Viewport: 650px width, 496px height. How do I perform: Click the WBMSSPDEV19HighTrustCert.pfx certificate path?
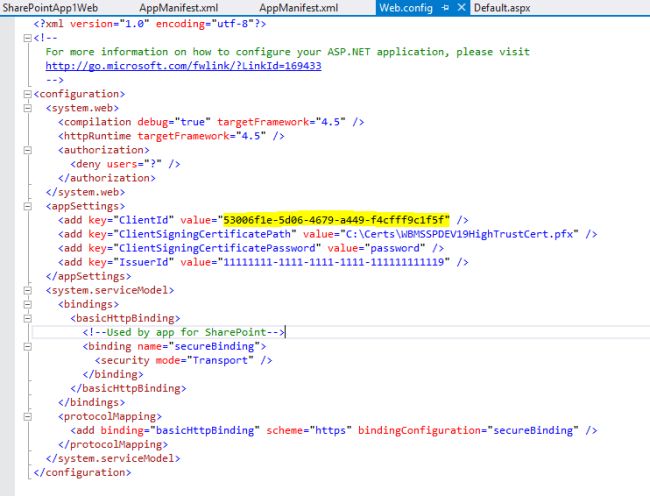[459, 234]
